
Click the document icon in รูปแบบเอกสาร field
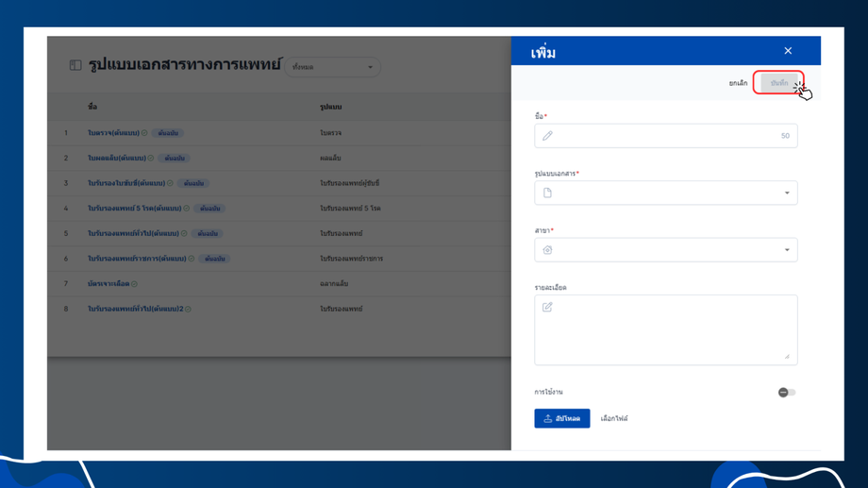pos(547,193)
